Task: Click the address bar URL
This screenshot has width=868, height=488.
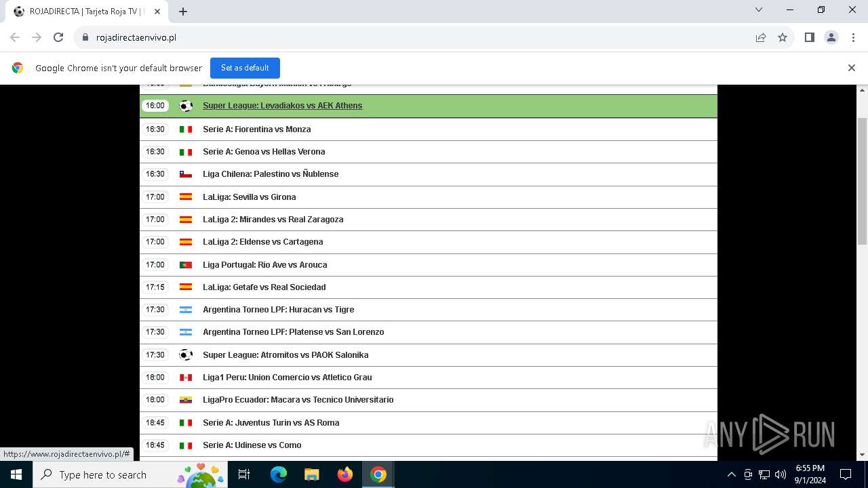Action: click(136, 37)
